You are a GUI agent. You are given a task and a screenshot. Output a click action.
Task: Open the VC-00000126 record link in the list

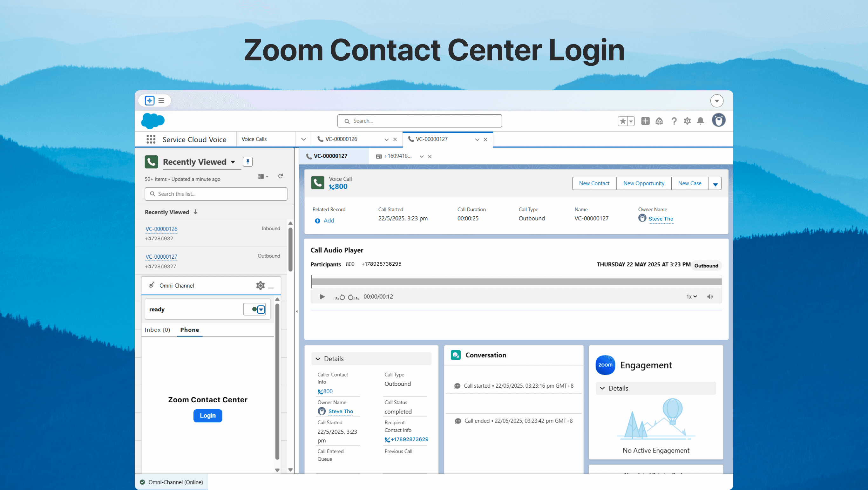[161, 229]
